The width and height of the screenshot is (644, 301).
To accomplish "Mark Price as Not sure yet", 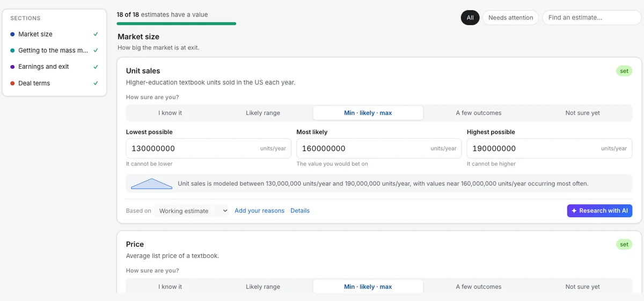I will tap(583, 286).
